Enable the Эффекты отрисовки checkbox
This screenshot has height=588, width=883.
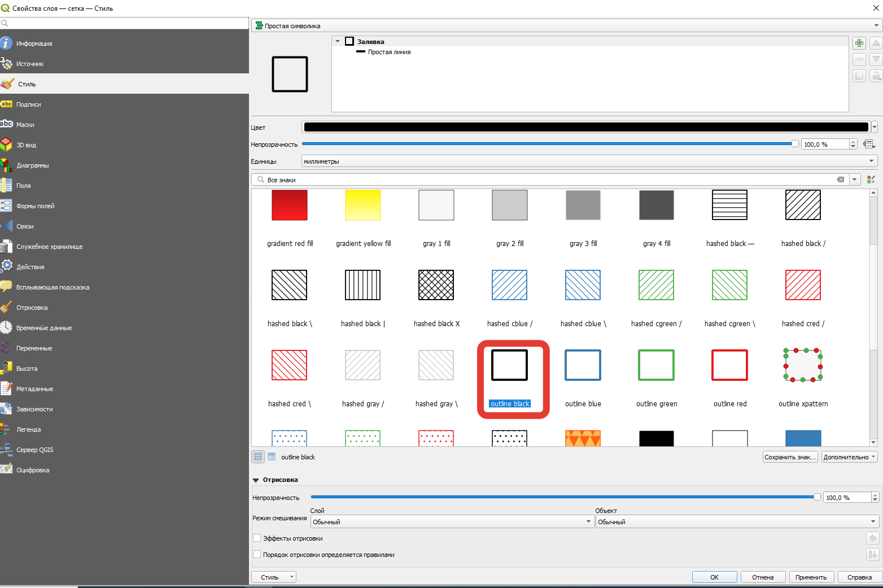coord(257,538)
